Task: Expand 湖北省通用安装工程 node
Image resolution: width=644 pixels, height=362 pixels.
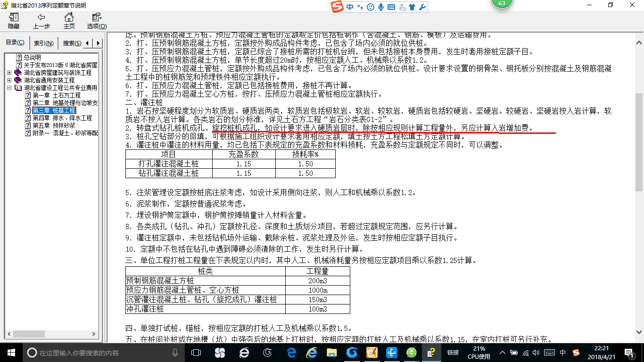Action: click(9, 81)
